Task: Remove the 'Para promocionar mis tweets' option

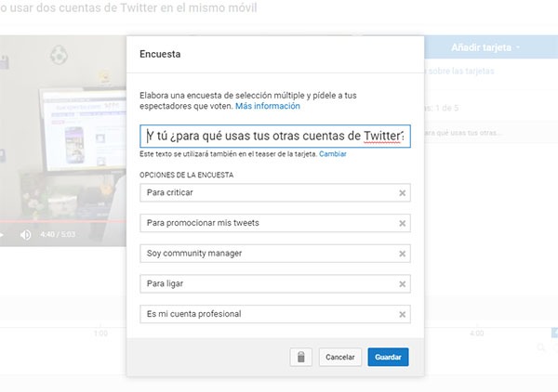Action: (x=402, y=223)
